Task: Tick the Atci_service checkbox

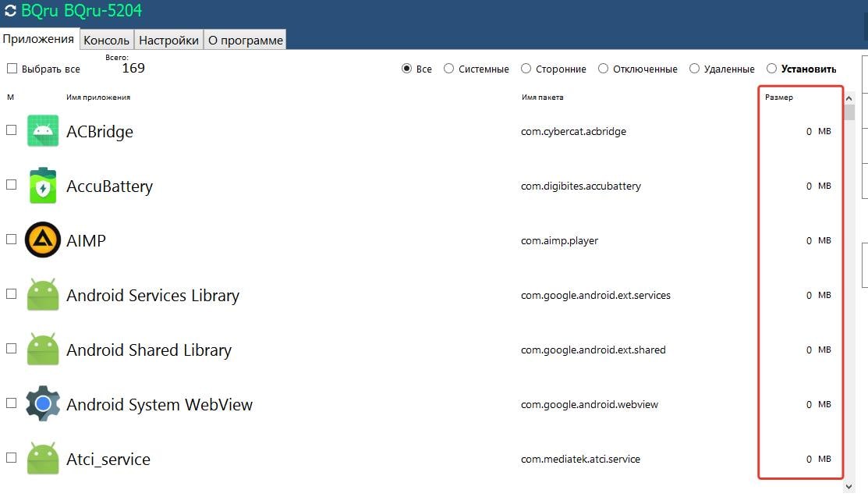Action: (11, 458)
